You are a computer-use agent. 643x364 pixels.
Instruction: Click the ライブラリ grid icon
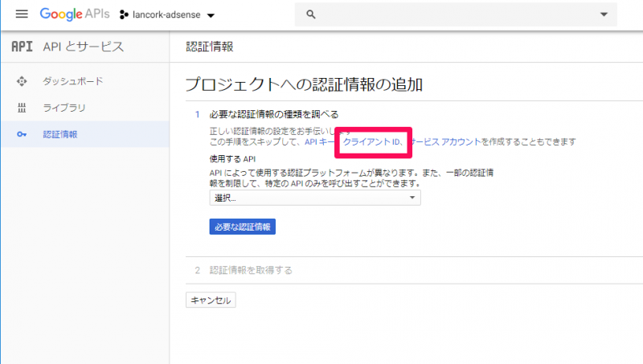pyautogui.click(x=22, y=108)
